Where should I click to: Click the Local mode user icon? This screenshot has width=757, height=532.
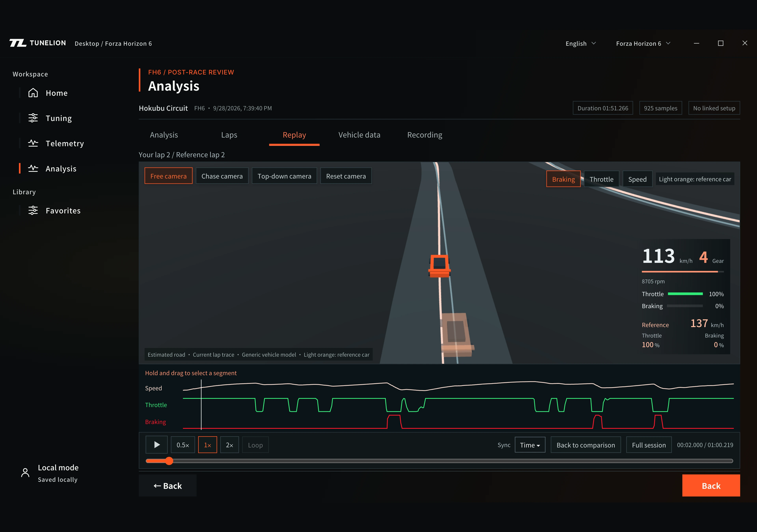25,473
